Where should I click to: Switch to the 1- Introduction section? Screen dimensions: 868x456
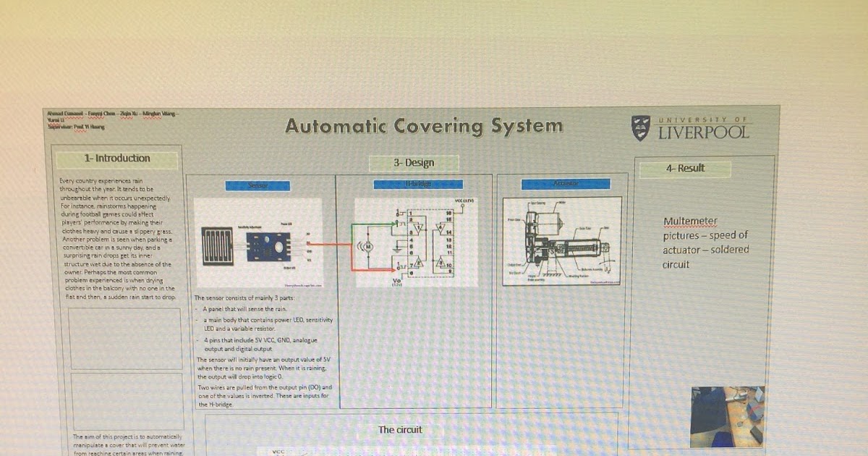pyautogui.click(x=117, y=159)
